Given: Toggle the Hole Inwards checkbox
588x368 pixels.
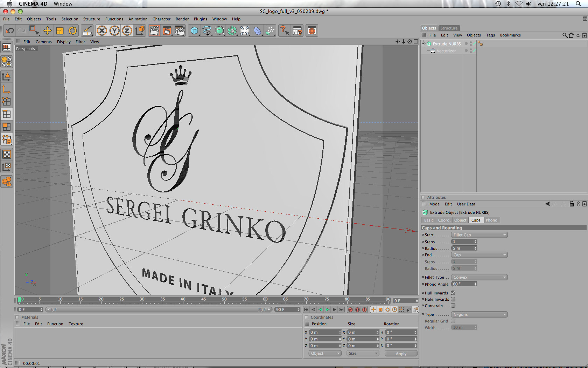Looking at the screenshot, I should pyautogui.click(x=453, y=299).
